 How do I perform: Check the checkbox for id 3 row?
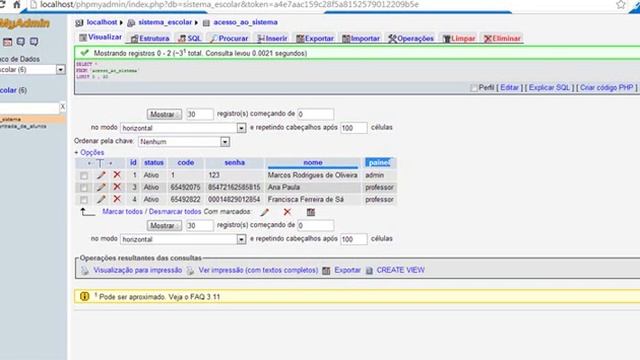coord(84,188)
